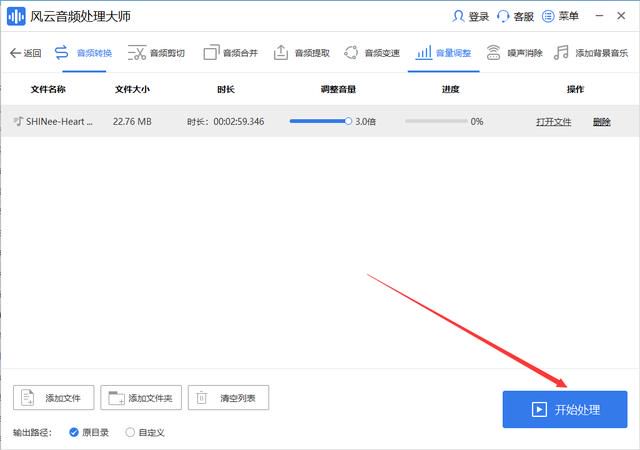This screenshot has width=640, height=450.
Task: Switch to 音频提取 tab
Action: click(301, 53)
